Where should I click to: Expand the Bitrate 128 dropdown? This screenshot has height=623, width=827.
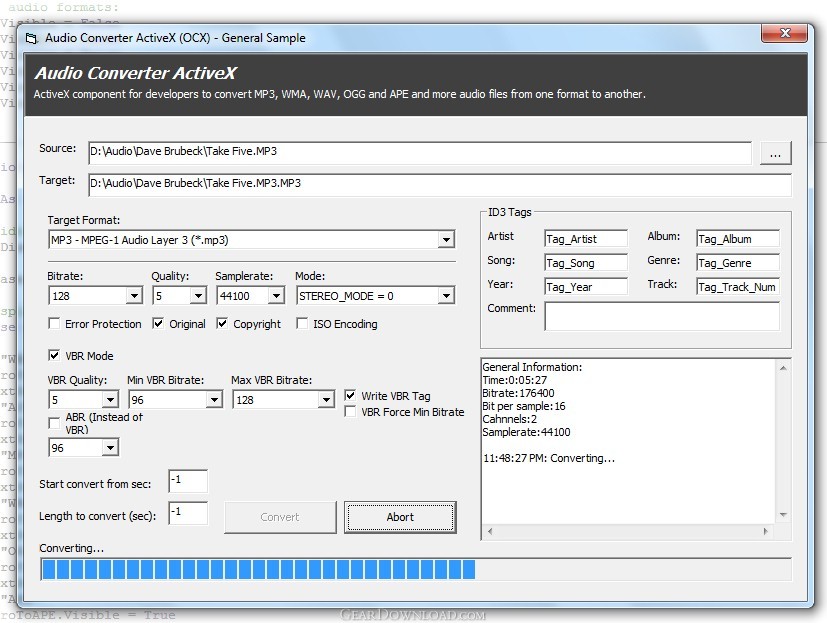134,296
